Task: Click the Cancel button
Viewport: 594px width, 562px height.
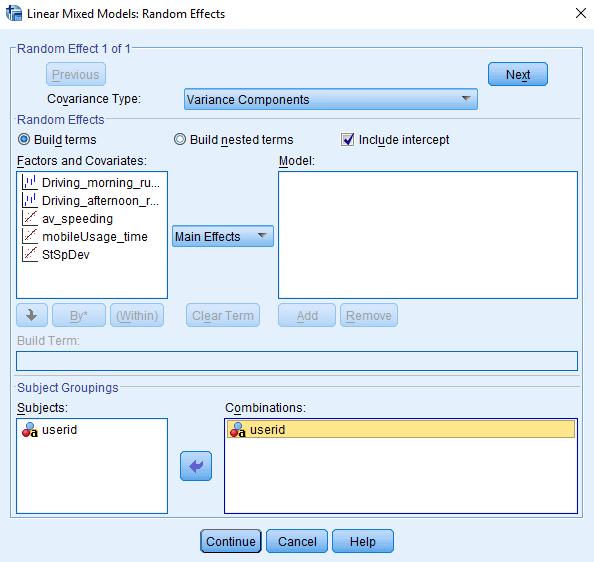Action: pos(297,541)
